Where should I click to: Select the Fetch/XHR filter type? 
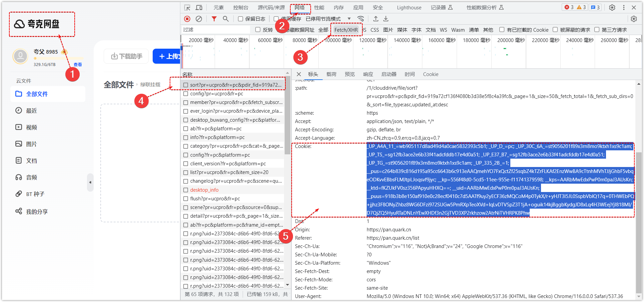coord(346,30)
